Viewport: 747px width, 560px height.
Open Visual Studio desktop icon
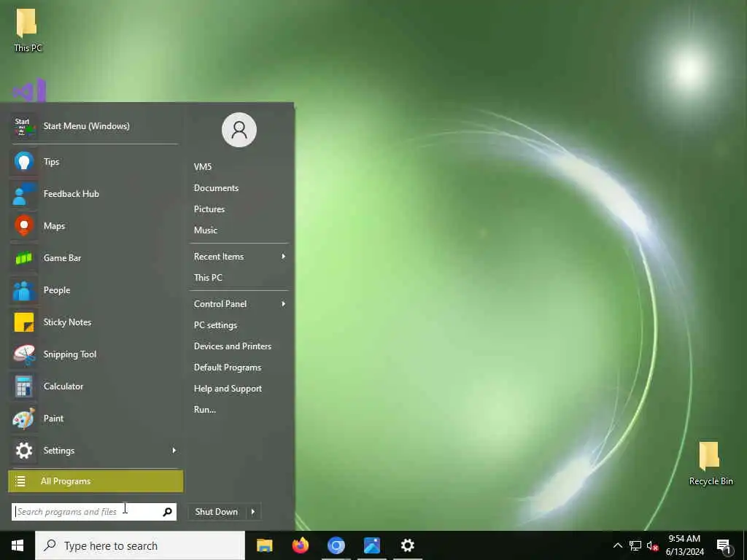point(29,90)
